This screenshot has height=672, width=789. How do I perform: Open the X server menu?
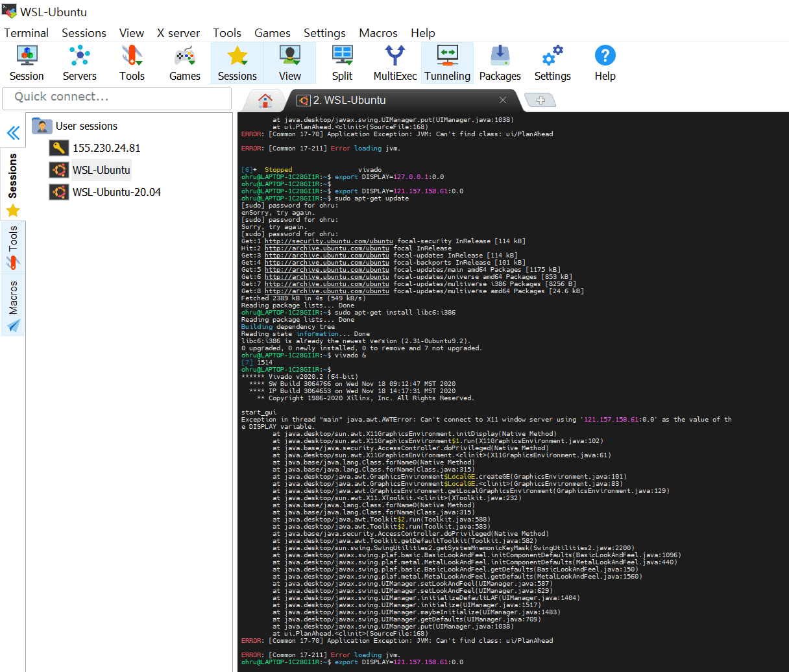coord(178,33)
